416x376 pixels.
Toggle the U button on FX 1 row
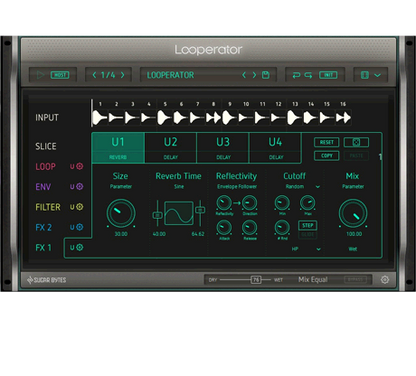(72, 248)
